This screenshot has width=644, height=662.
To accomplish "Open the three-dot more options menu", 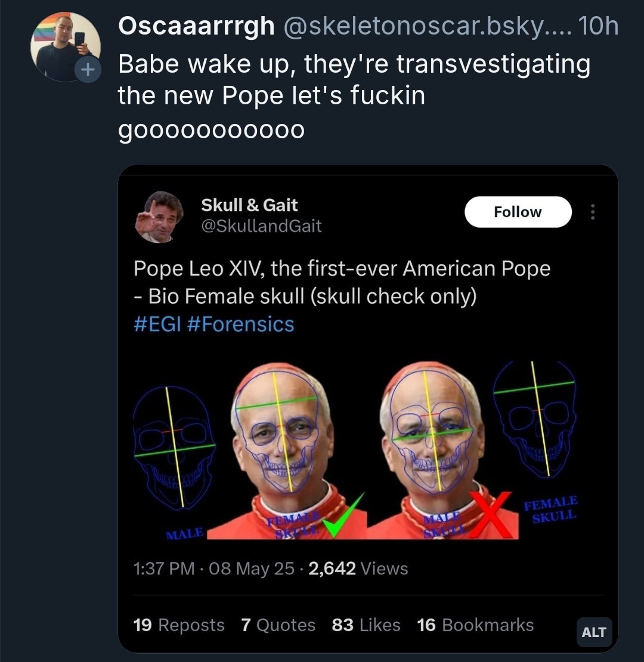I will click(x=592, y=212).
